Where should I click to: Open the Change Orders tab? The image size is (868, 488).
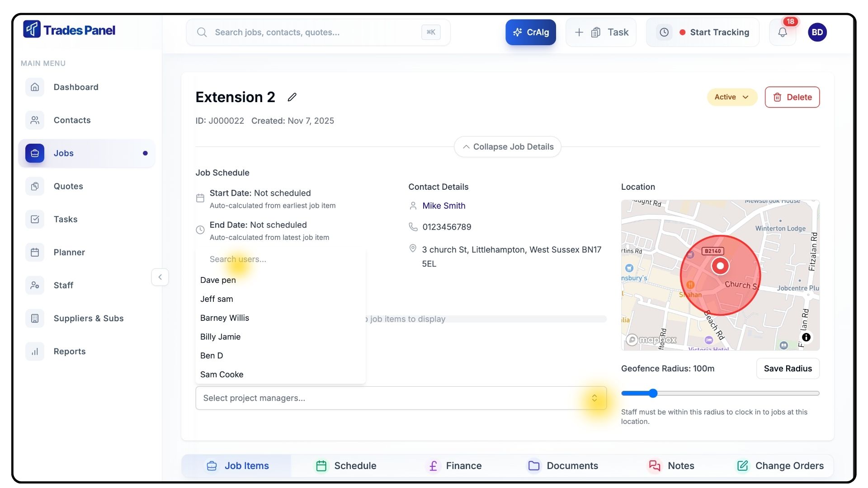780,466
